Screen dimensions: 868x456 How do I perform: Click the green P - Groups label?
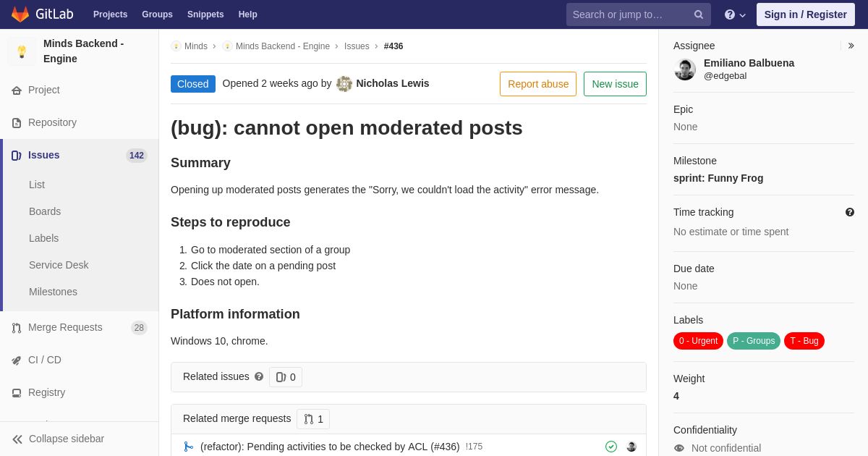[754, 341]
